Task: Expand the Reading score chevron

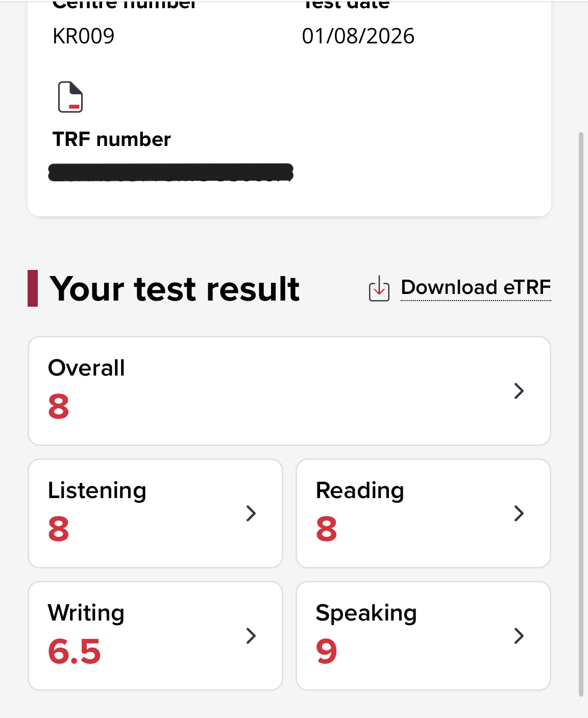Action: pos(519,513)
